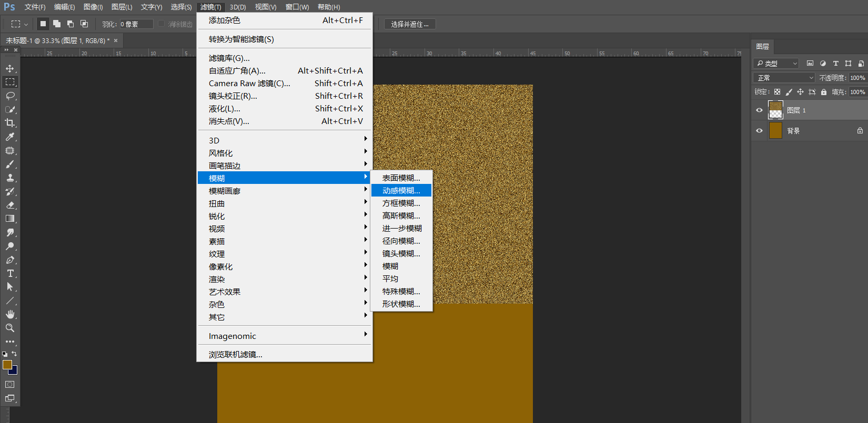
Task: Select 转换为智能滤镜(S) menu entry
Action: 285,39
